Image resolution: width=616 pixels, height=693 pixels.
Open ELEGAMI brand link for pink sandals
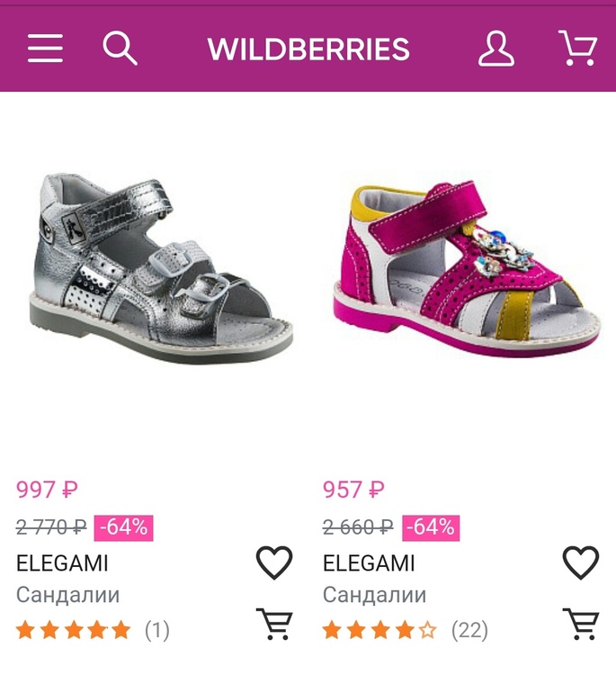point(369,563)
